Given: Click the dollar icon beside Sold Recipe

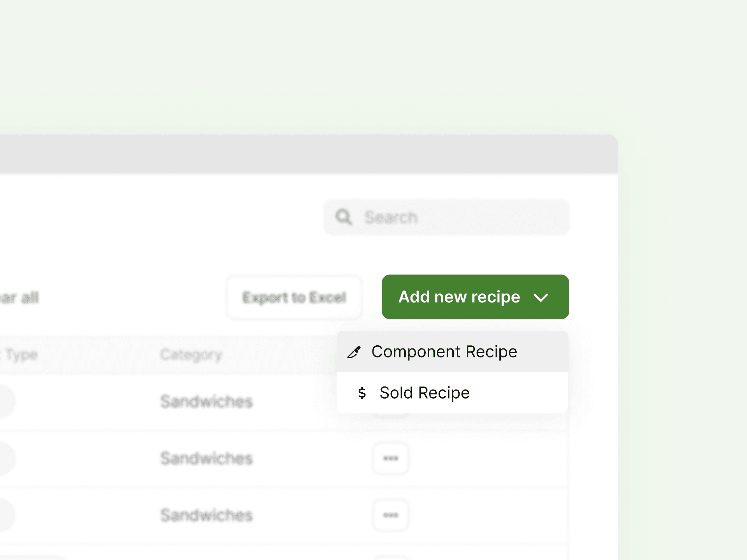Looking at the screenshot, I should tap(362, 393).
